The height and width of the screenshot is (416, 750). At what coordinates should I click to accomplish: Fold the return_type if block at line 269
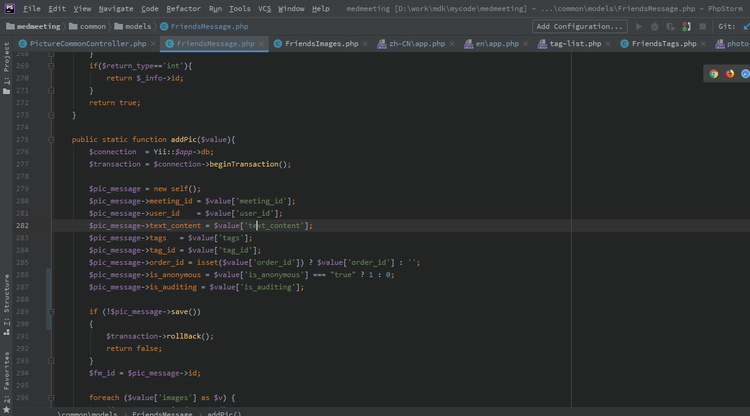coord(53,65)
